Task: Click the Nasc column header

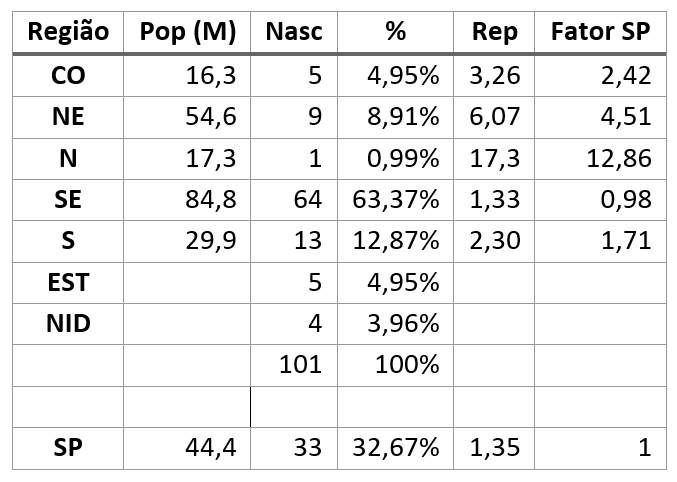Action: coord(294,32)
